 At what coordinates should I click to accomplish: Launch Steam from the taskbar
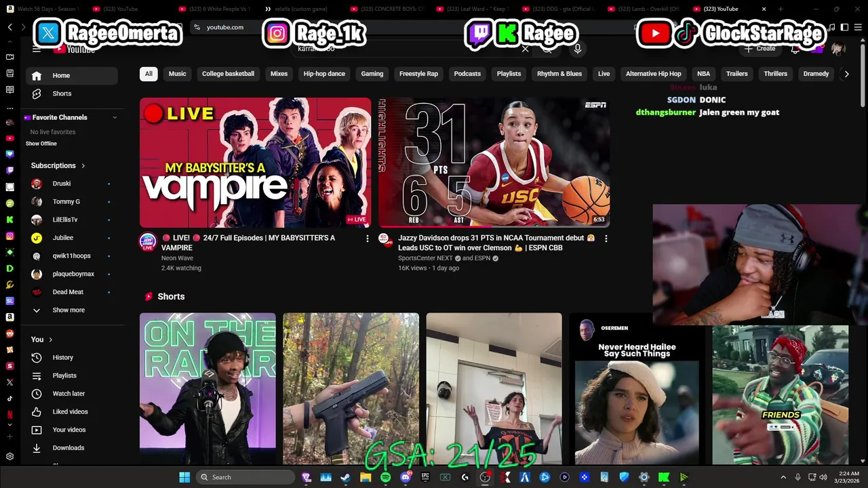point(345,477)
